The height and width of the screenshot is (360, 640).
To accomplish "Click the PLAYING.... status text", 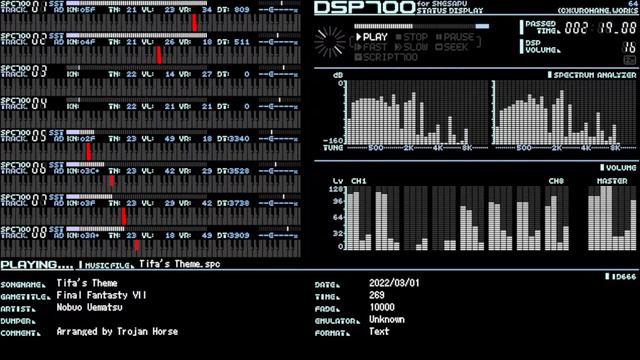I will (37, 264).
